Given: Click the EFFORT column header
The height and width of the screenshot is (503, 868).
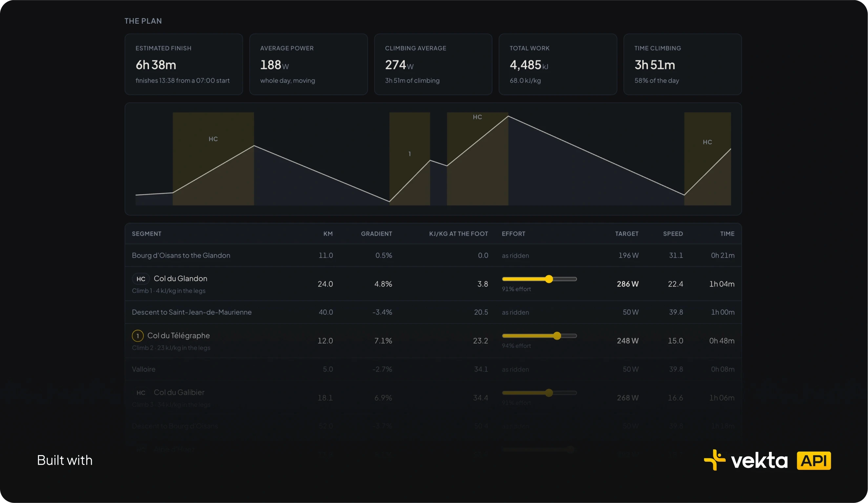Looking at the screenshot, I should point(513,234).
